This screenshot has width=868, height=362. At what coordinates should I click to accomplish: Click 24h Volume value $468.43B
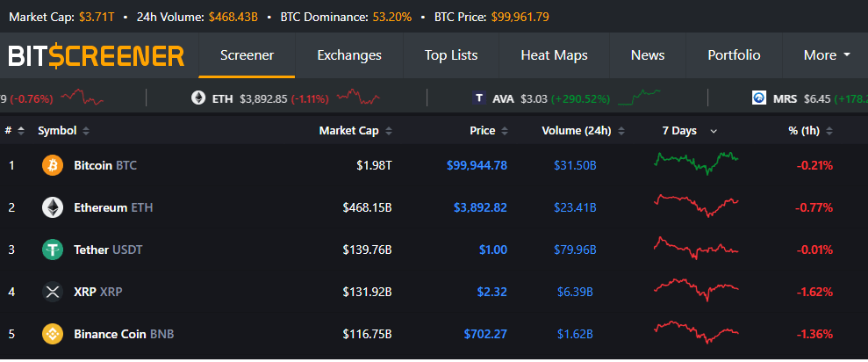(233, 18)
